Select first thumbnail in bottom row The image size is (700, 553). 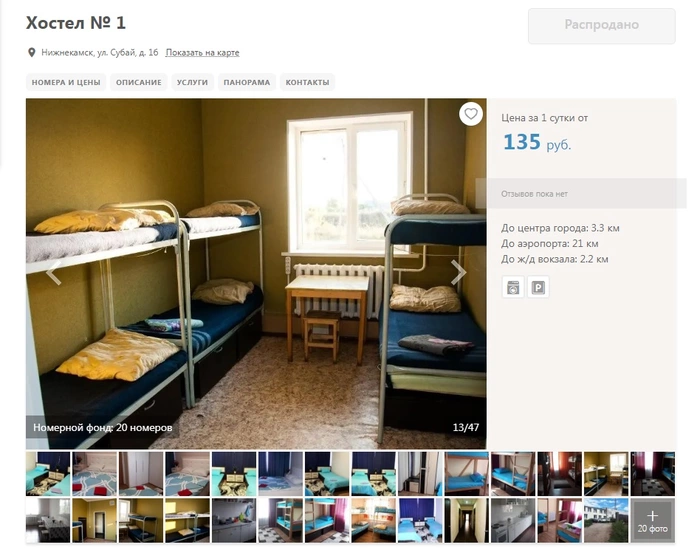(x=48, y=521)
